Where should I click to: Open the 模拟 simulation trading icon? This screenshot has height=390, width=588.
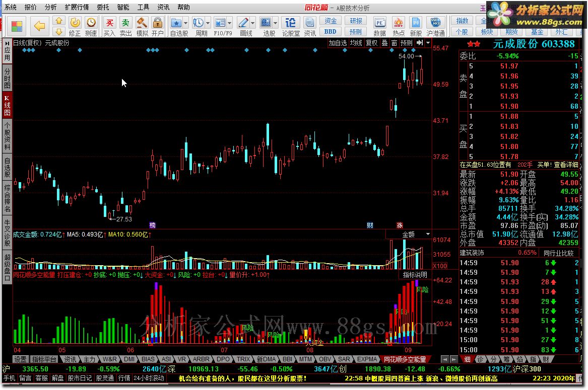click(142, 26)
